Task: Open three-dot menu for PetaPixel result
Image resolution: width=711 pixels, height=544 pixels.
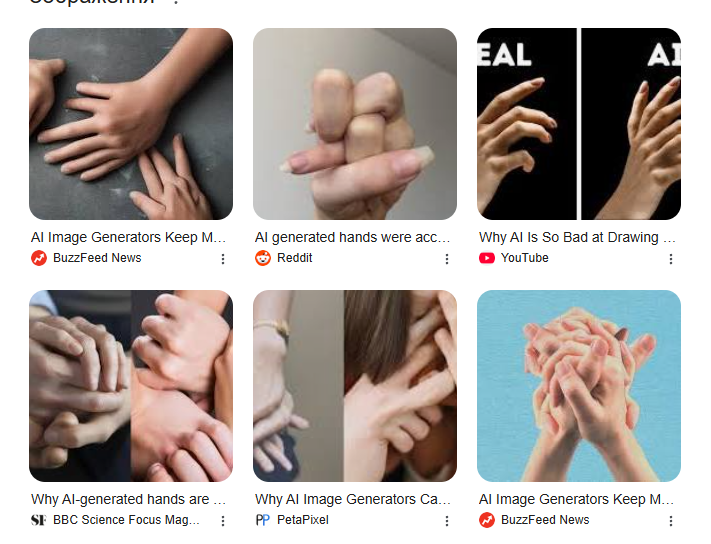Action: click(447, 521)
